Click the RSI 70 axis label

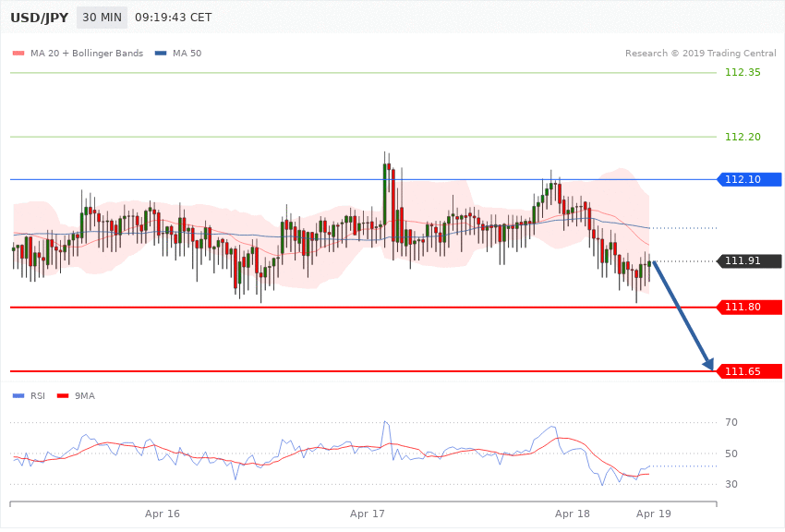tap(731, 422)
